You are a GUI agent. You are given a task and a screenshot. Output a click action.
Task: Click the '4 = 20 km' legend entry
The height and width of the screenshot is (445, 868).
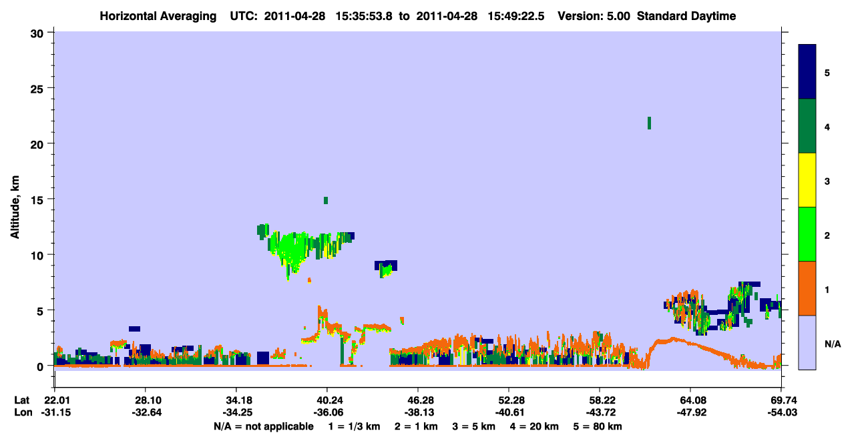point(535,426)
